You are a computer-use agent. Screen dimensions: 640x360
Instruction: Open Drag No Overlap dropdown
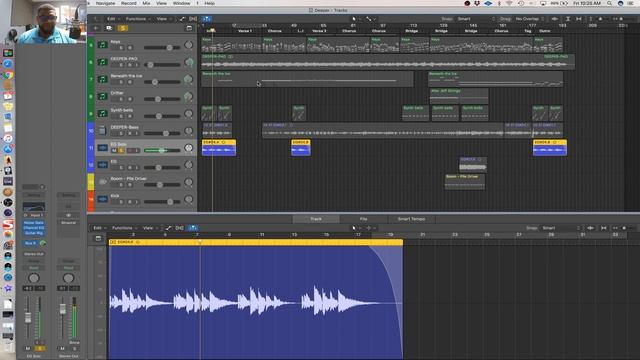click(x=529, y=19)
